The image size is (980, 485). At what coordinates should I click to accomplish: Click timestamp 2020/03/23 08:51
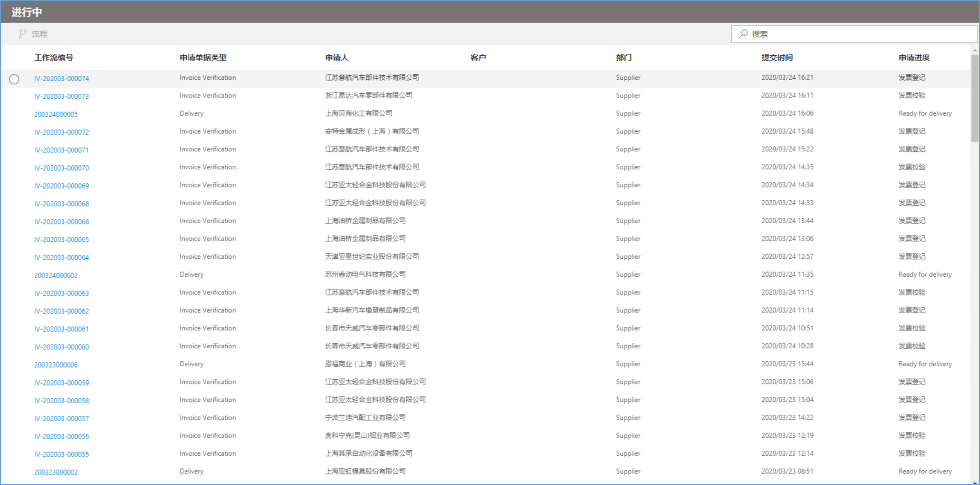pos(787,471)
